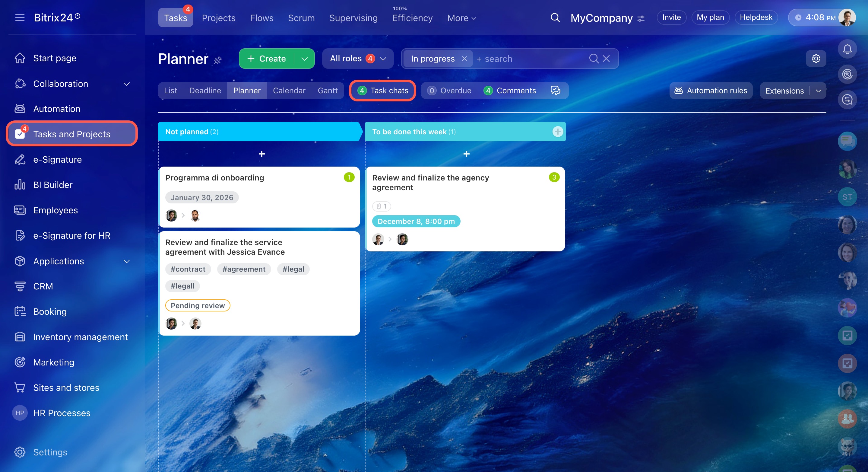Click the magnifier icon in the top bar
The image size is (868, 472).
555,18
